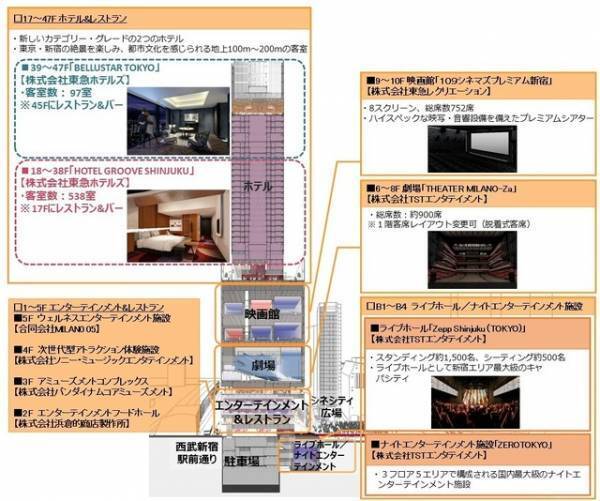Viewport: 600px width, 501px height.
Task: Click '総席数:約900席' line
Action: 405,214
